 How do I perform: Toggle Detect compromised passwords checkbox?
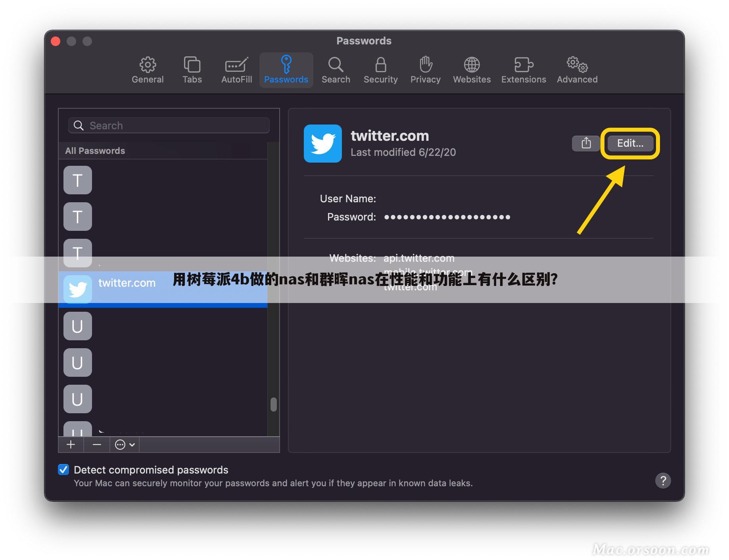(x=63, y=470)
